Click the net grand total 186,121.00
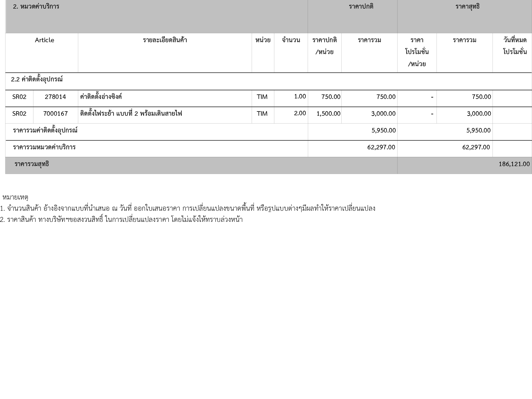532x399 pixels. pos(514,164)
